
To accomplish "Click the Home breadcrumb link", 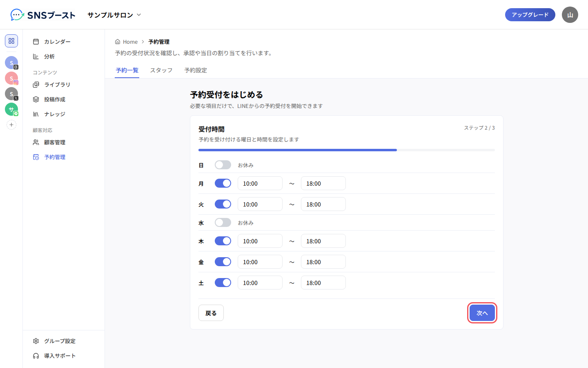I will [x=126, y=42].
